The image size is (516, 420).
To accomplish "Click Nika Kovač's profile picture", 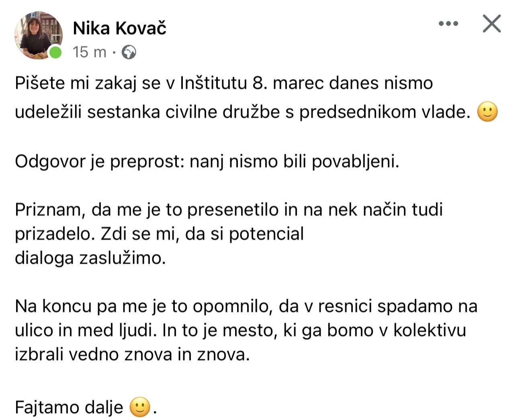I will (x=38, y=35).
